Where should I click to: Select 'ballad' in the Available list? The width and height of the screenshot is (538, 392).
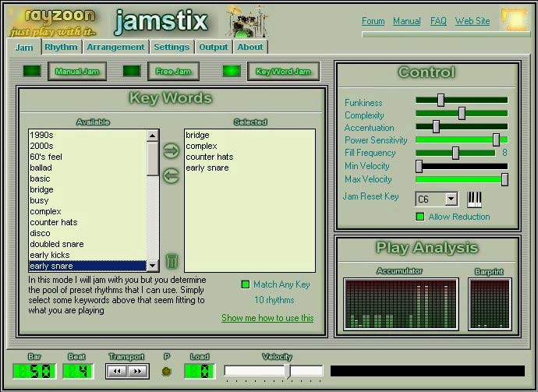click(x=87, y=168)
